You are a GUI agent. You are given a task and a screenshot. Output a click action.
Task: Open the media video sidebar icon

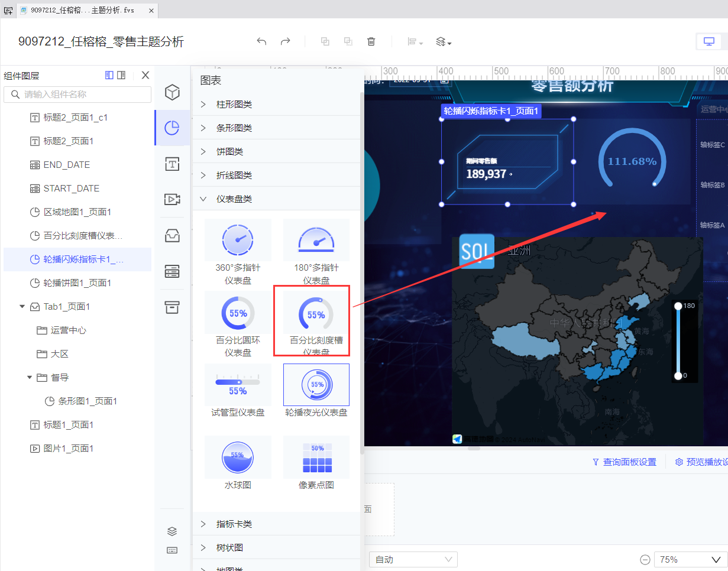[x=172, y=199]
